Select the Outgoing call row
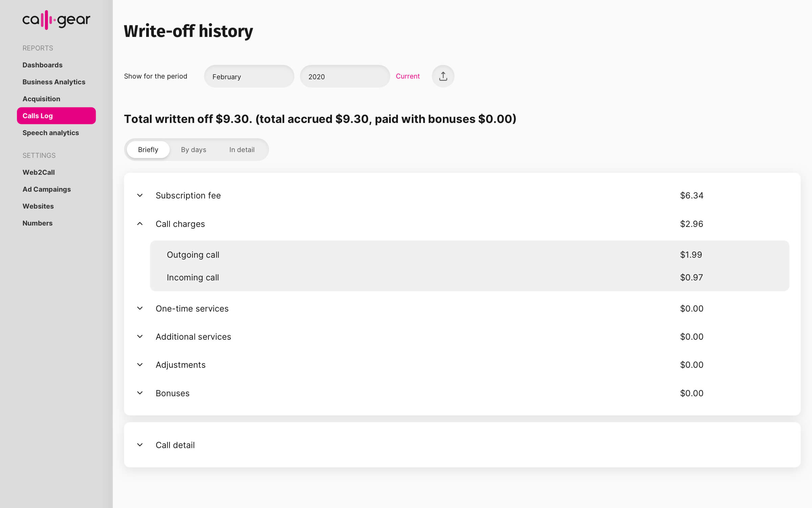Viewport: 812px width, 508px height. (x=469, y=255)
